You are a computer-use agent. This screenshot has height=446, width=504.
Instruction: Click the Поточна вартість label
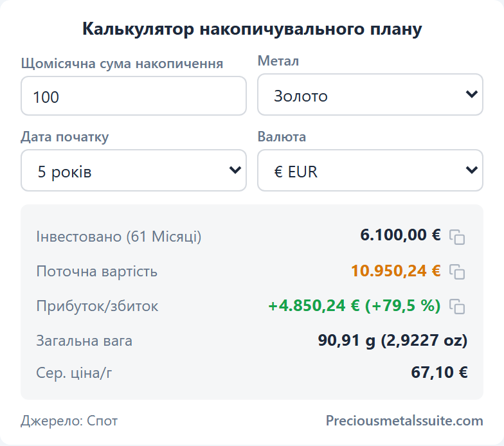click(x=96, y=271)
